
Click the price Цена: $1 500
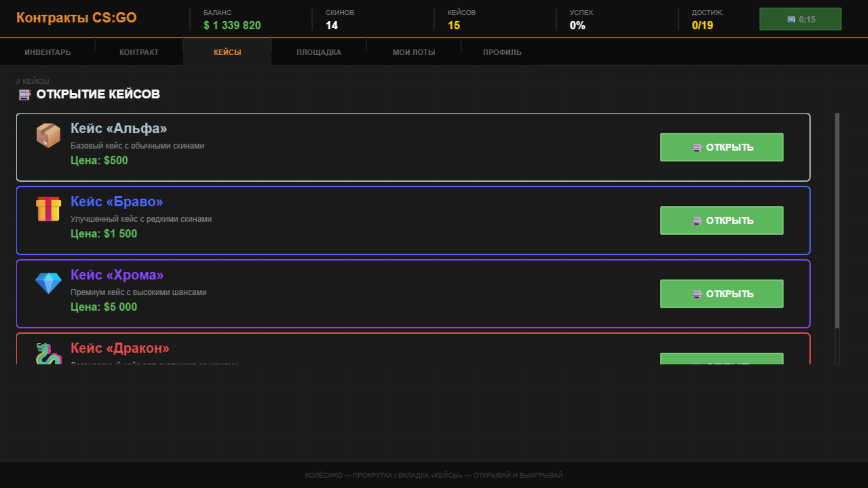pyautogui.click(x=104, y=234)
